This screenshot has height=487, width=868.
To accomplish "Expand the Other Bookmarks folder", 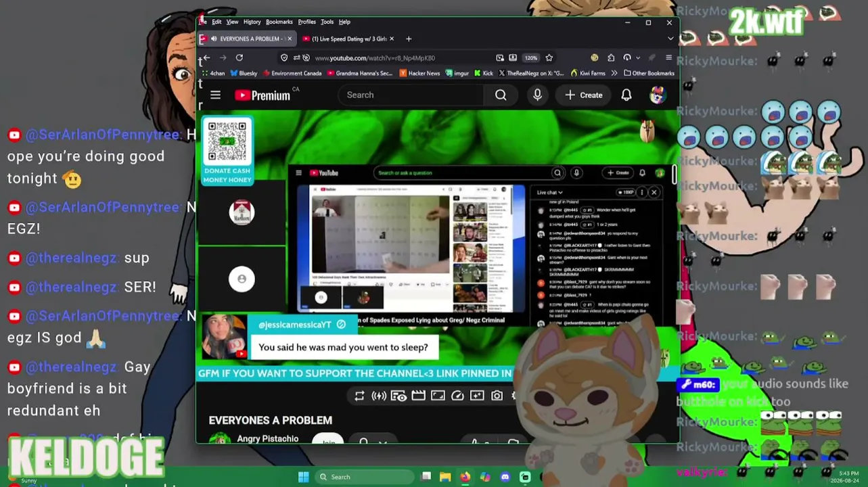I will (x=649, y=73).
